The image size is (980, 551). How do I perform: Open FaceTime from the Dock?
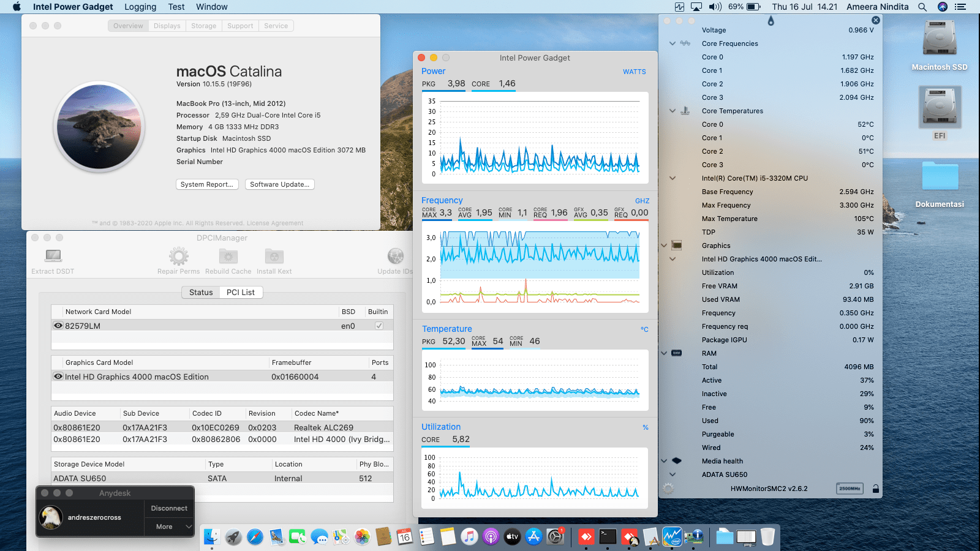[298, 537]
